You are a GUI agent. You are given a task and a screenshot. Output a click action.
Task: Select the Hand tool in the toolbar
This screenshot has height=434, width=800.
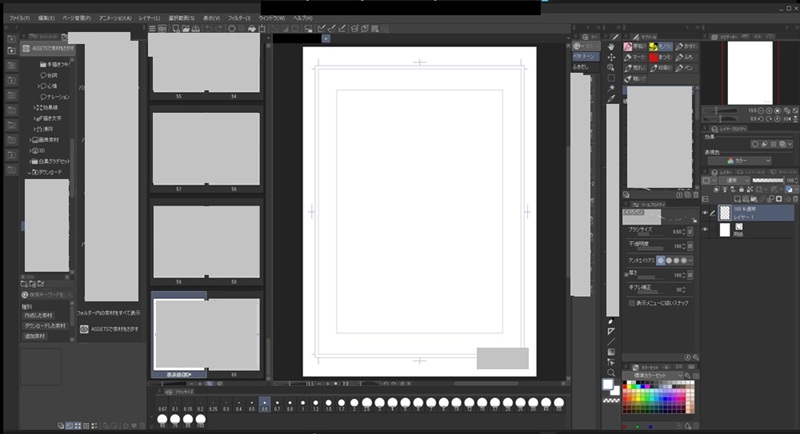point(611,46)
